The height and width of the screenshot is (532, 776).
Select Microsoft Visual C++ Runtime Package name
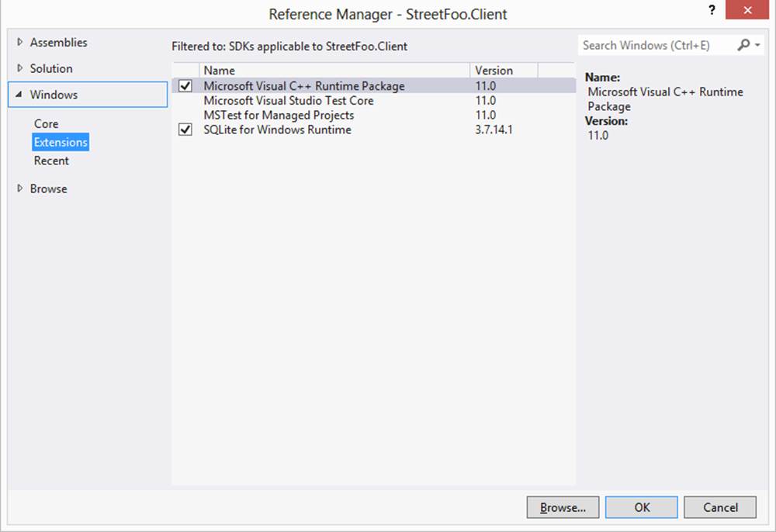click(x=304, y=86)
